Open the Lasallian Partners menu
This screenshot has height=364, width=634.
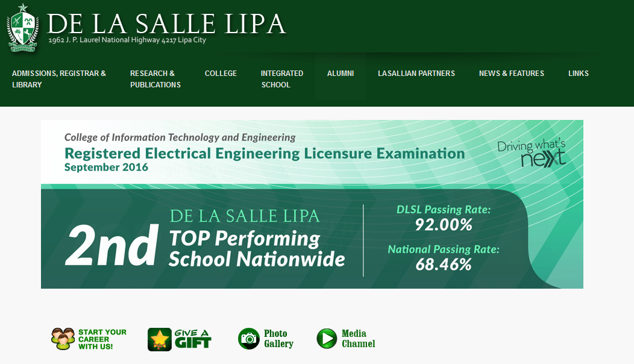[416, 73]
